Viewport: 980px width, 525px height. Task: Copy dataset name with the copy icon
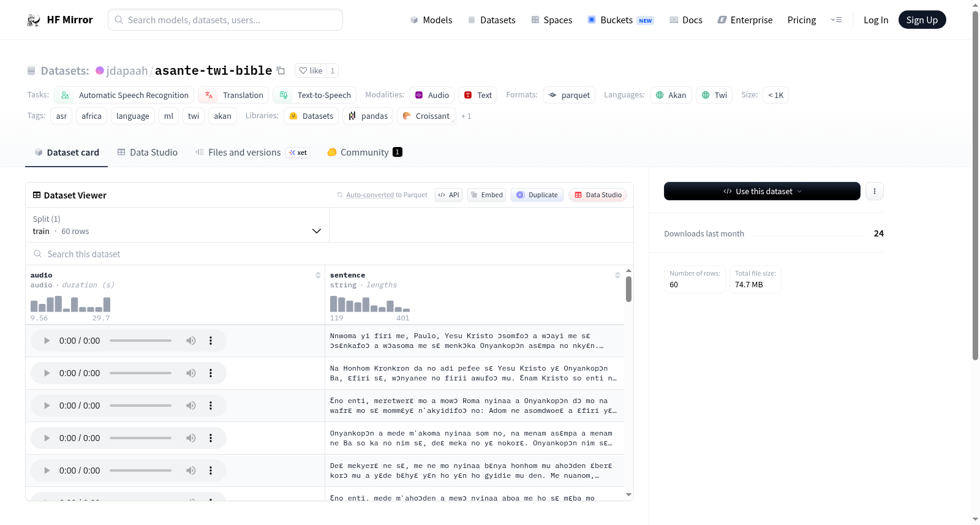click(x=281, y=70)
